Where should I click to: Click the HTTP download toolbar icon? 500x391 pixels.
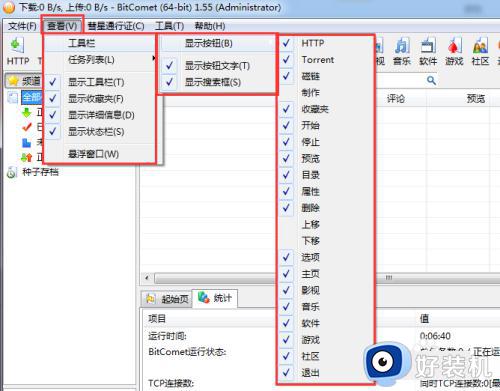(18, 45)
